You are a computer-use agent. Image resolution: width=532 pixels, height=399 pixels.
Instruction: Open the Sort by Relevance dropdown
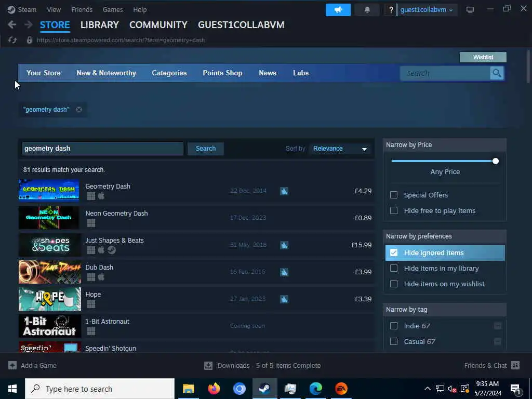click(x=340, y=149)
